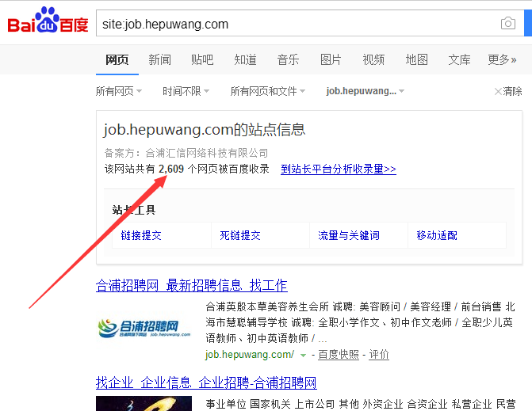Click the search input field
Image resolution: width=532 pixels, height=411 pixels.
click(x=293, y=24)
